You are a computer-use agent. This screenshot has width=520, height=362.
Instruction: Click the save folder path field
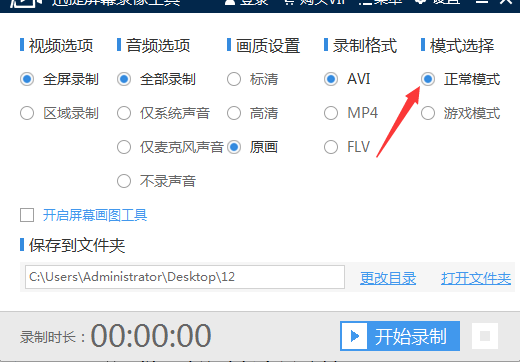pyautogui.click(x=185, y=277)
